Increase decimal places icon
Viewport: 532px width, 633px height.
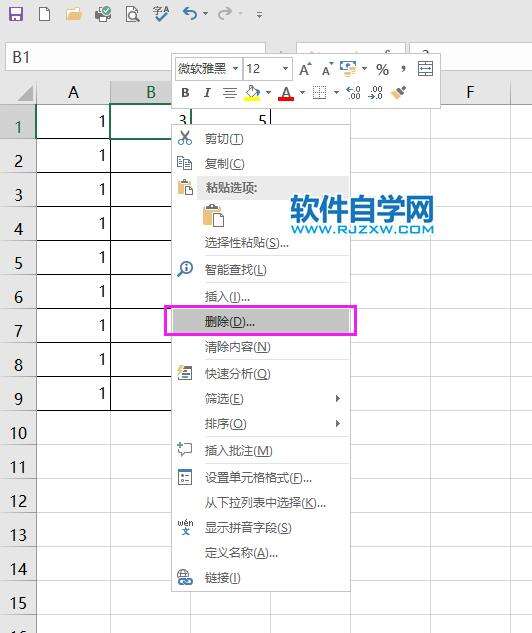[x=353, y=93]
